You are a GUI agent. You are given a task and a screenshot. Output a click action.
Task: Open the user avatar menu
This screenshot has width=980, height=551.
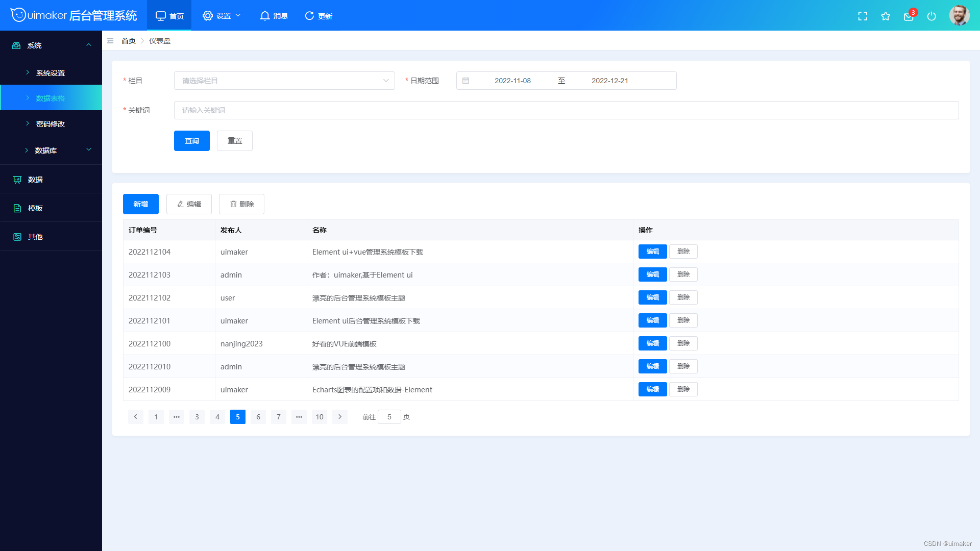coord(959,15)
